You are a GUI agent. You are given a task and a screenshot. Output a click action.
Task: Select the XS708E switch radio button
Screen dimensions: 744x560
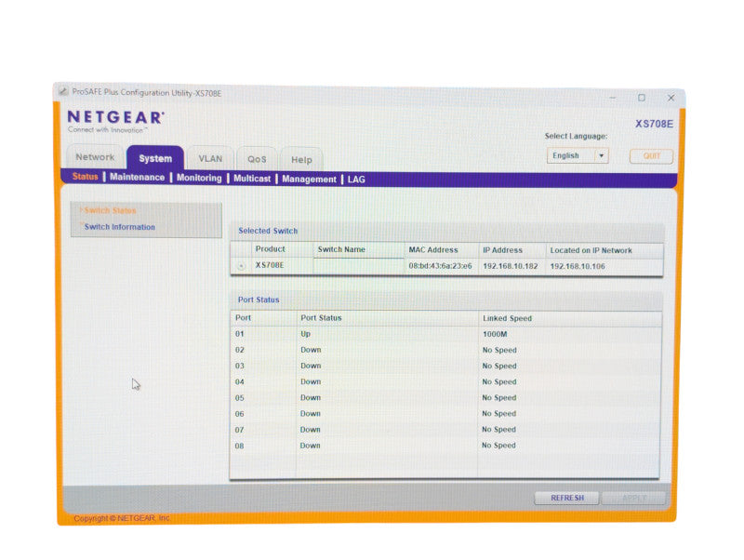click(x=241, y=266)
